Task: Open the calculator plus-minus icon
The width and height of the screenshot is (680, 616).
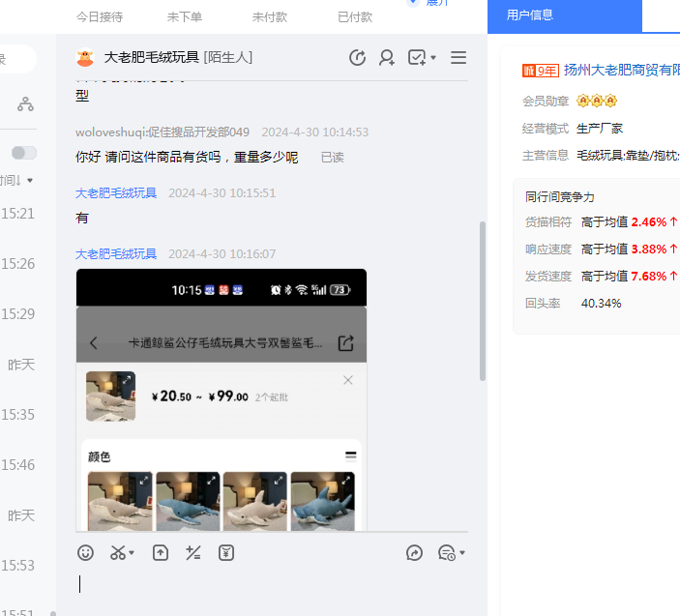Action: click(193, 553)
